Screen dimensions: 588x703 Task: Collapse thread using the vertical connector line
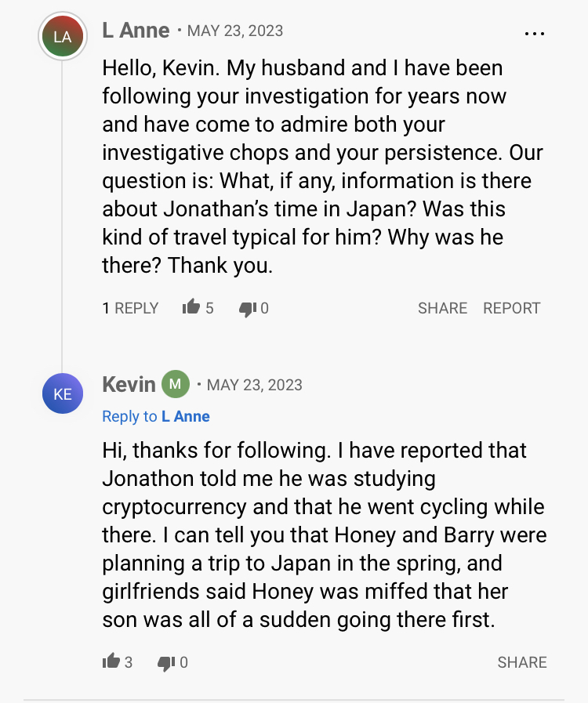[x=62, y=212]
